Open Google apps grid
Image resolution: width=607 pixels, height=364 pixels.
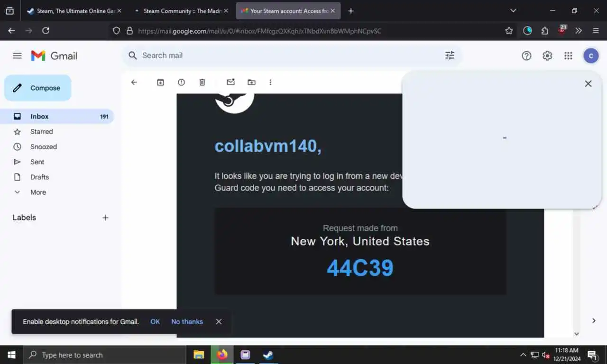(568, 55)
